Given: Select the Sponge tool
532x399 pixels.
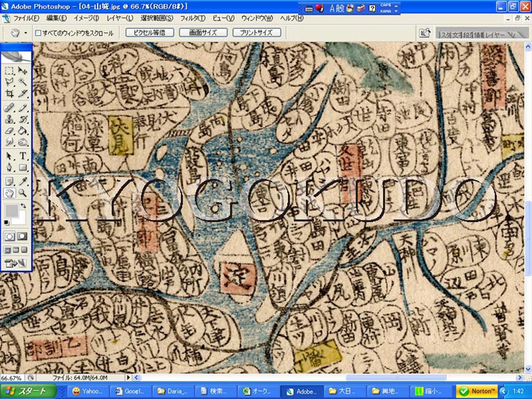Looking at the screenshot, I should click(22, 142).
